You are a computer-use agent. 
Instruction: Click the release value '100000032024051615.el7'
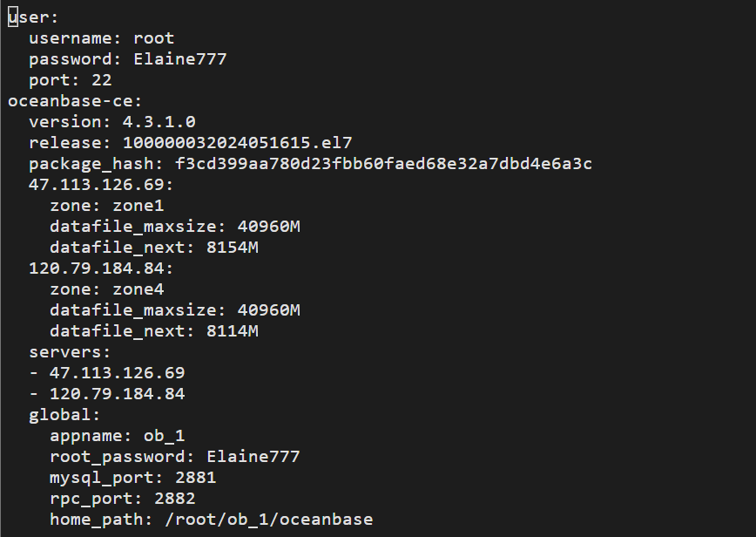point(237,143)
